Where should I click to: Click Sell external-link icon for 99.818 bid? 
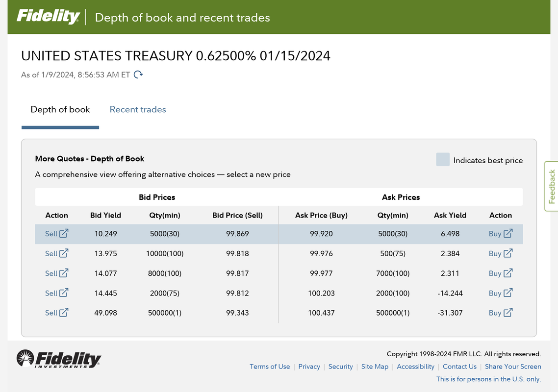[x=64, y=253]
